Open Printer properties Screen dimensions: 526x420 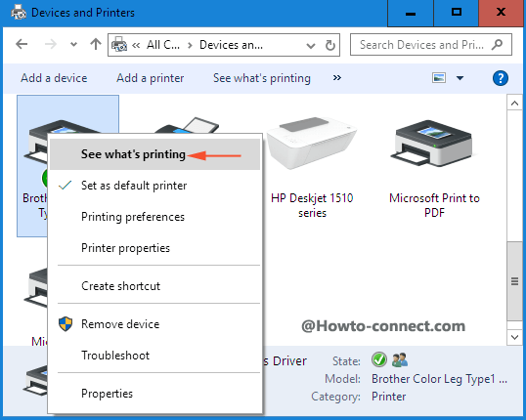[x=154, y=248]
